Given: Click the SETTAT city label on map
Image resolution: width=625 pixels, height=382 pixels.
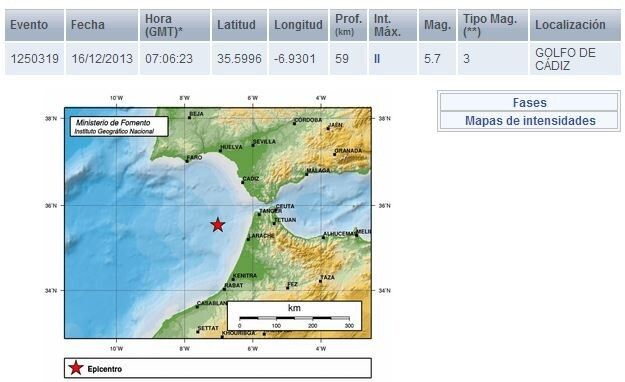Looking at the screenshot, I should [208, 328].
